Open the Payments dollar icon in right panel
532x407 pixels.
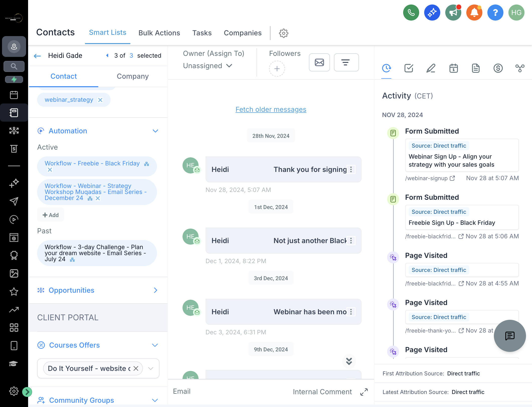(498, 68)
